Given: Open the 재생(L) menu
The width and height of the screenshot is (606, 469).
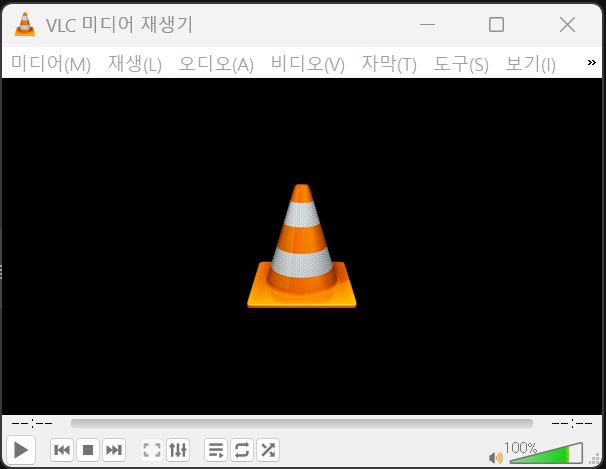Looking at the screenshot, I should (134, 64).
